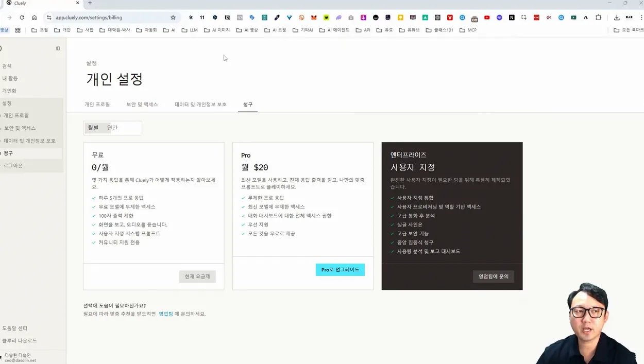
Task: Open 도움말 센터 in sidebar
Action: [x=15, y=328]
